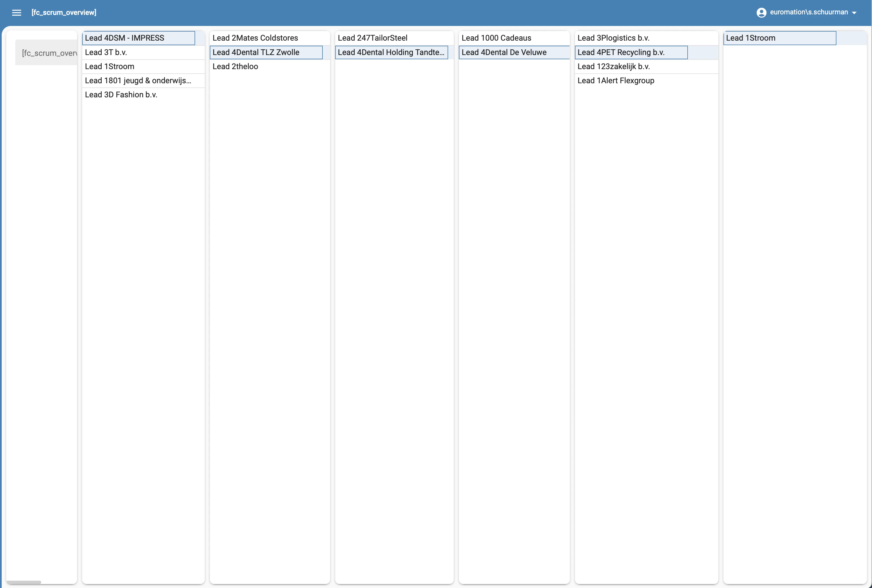Select Lead 4Dental De Veluwe card
872x588 pixels.
514,52
